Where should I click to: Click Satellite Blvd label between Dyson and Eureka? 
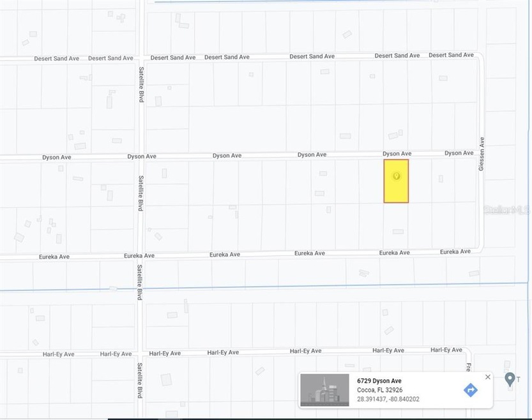(140, 193)
